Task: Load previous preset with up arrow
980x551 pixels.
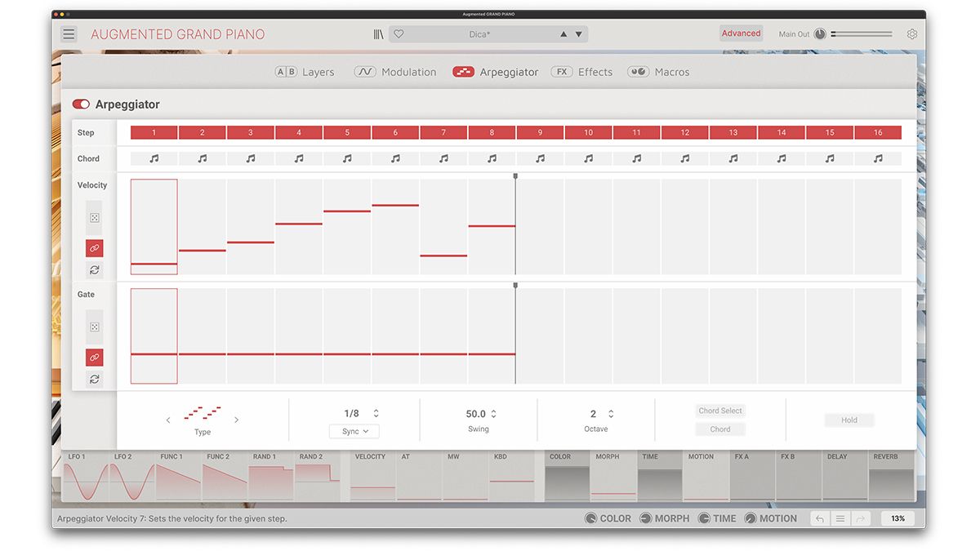Action: point(563,34)
